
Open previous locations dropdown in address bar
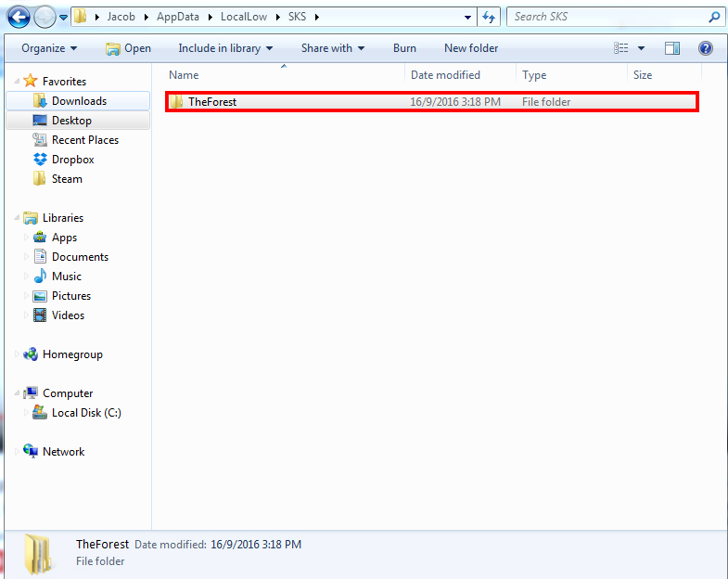467,18
